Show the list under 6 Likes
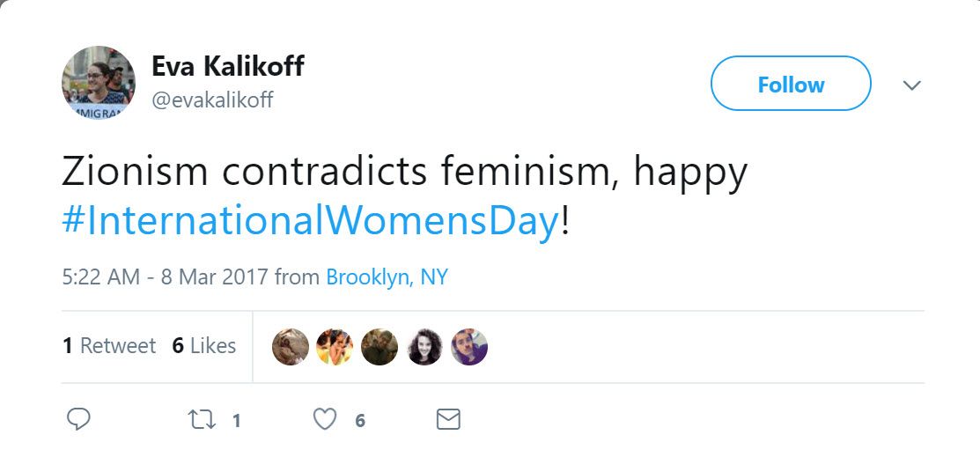980x472 pixels. 203,346
